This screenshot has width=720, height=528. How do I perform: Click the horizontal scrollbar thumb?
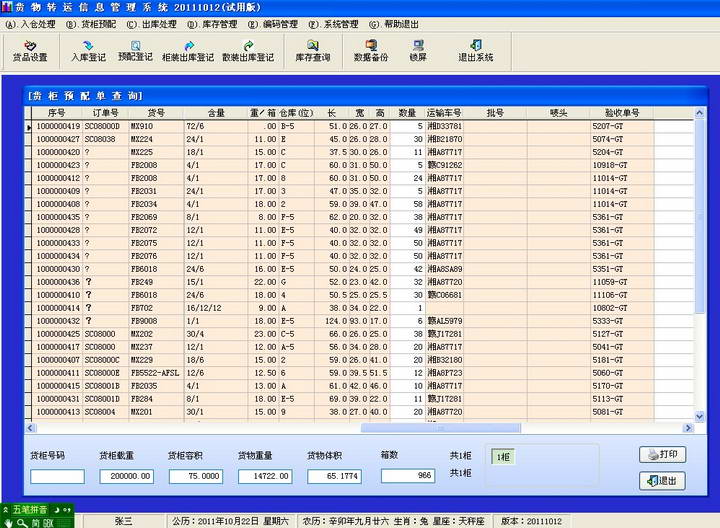click(x=441, y=428)
